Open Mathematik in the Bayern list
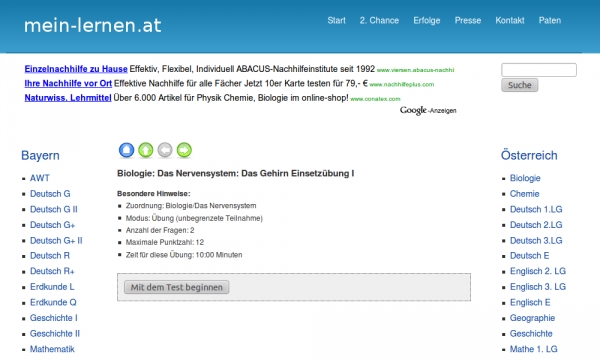 (x=52, y=349)
